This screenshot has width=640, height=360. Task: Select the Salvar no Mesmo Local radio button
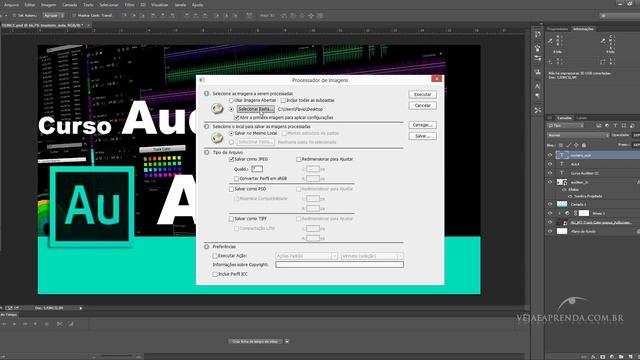click(231, 133)
